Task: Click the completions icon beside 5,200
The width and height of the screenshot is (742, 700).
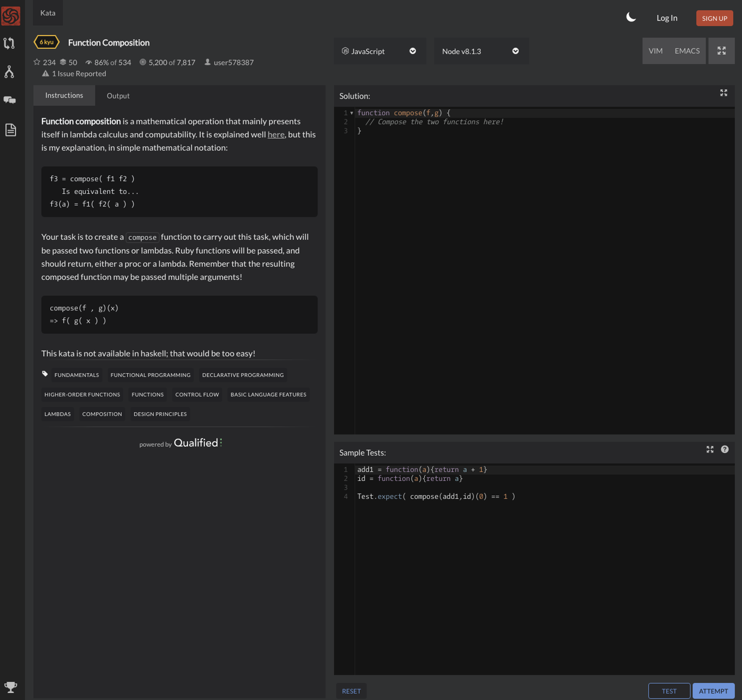Action: click(x=143, y=62)
